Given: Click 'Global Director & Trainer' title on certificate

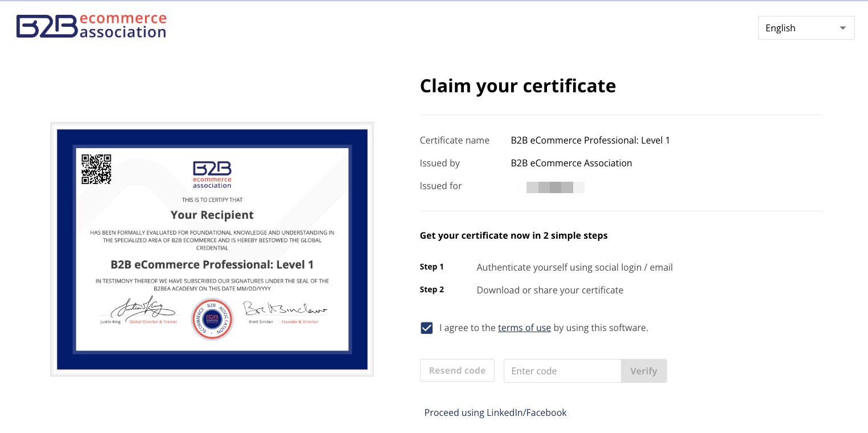Looking at the screenshot, I should coord(153,322).
